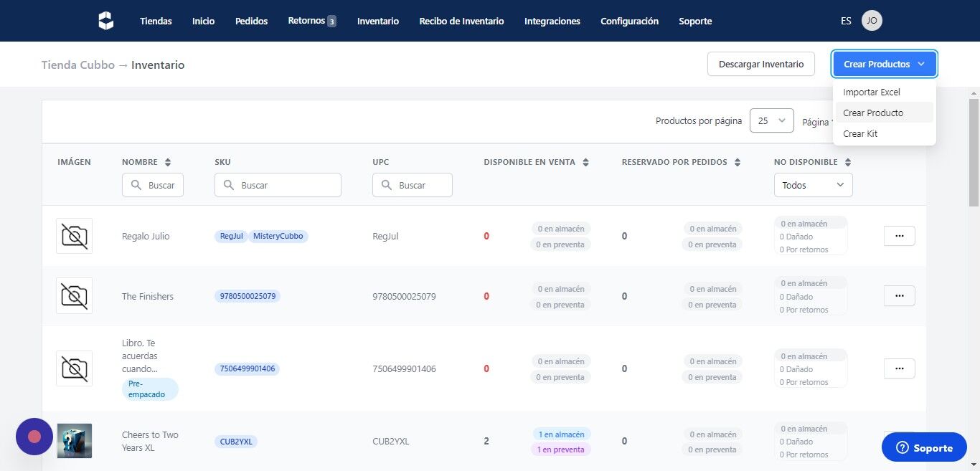Screen dimensions: 980x471
Task: Select Importar Excel from dropdown
Action: (x=885, y=92)
